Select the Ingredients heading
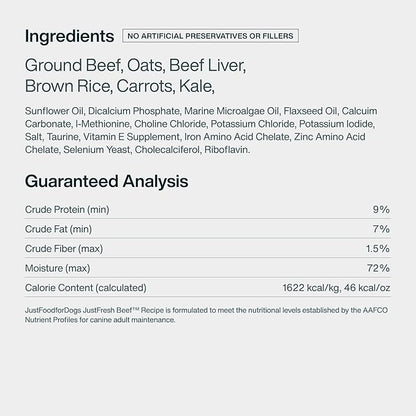Screen dimensions: 416x416 [x=69, y=36]
